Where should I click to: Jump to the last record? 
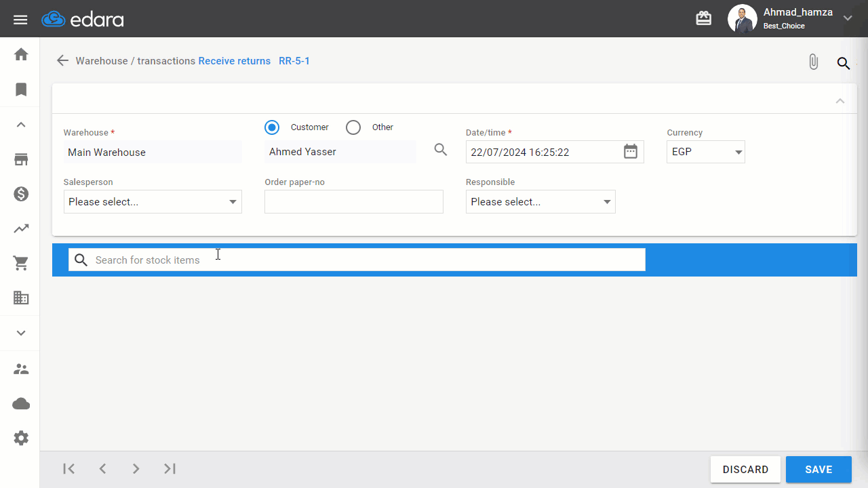tap(170, 468)
